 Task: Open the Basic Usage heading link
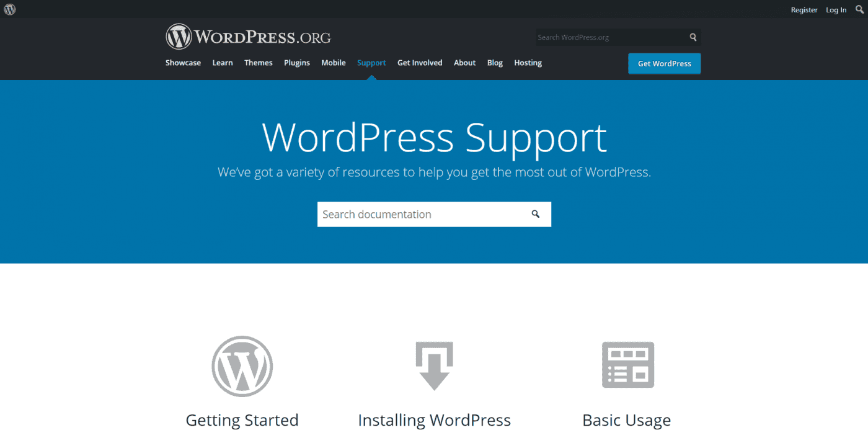pos(627,420)
